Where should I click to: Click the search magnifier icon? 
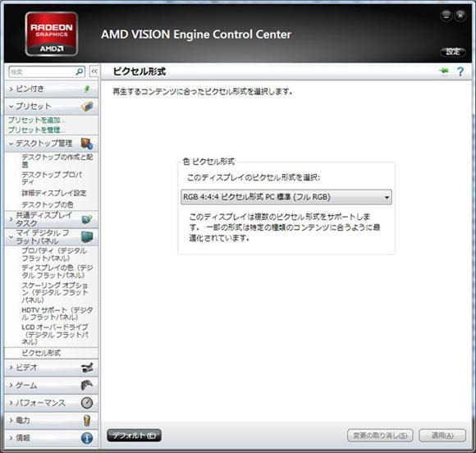[80, 71]
